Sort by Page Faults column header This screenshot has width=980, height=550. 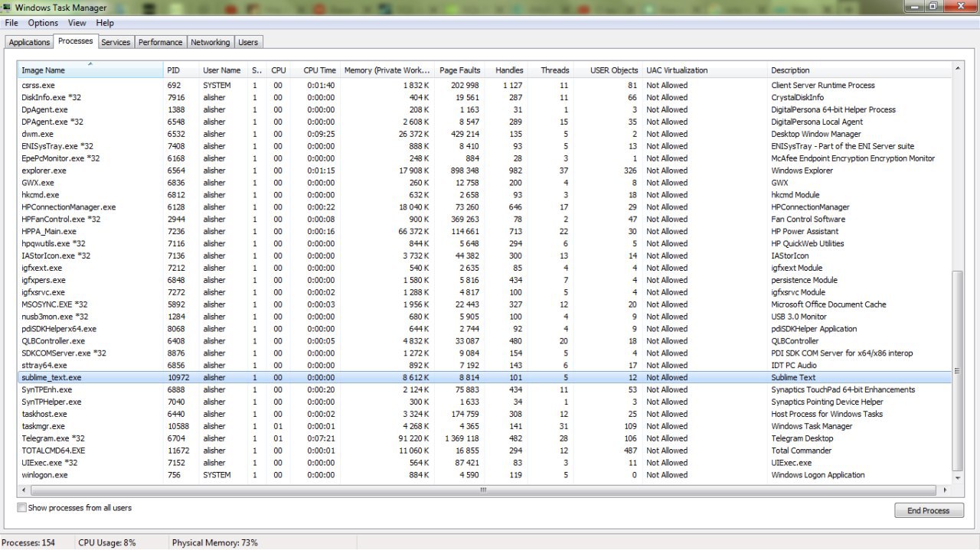[459, 70]
